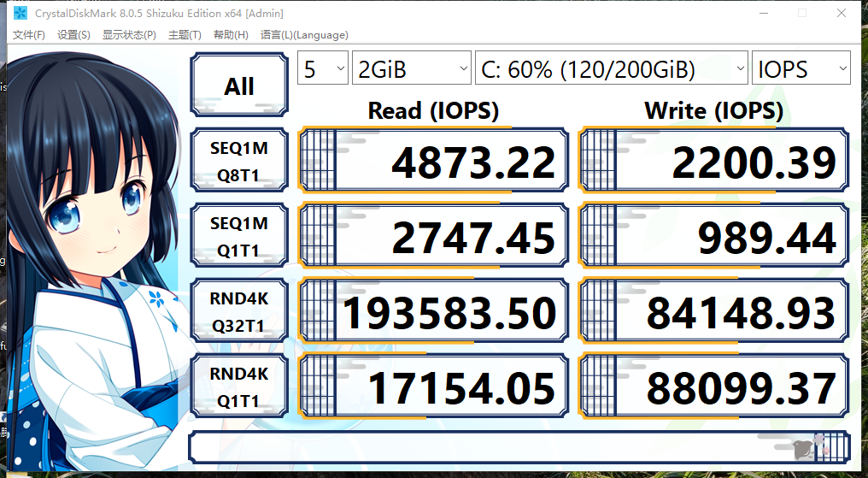Start the RND4K Q32T1 test
The width and height of the screenshot is (868, 478).
click(x=239, y=310)
